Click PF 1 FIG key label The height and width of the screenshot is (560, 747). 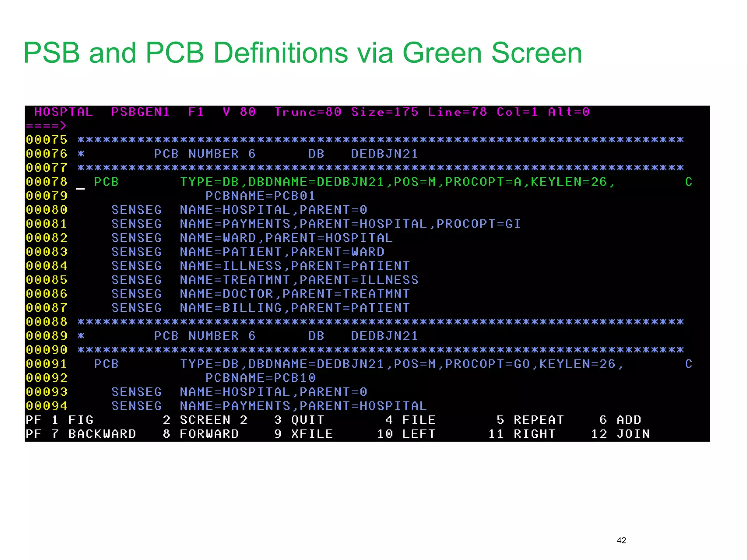click(59, 420)
